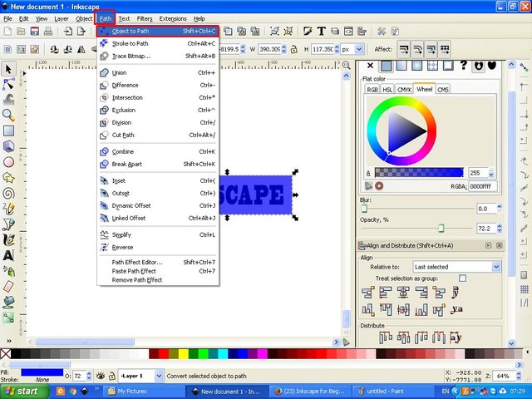Click the alpha A slider bar
532x399 pixels.
point(419,173)
